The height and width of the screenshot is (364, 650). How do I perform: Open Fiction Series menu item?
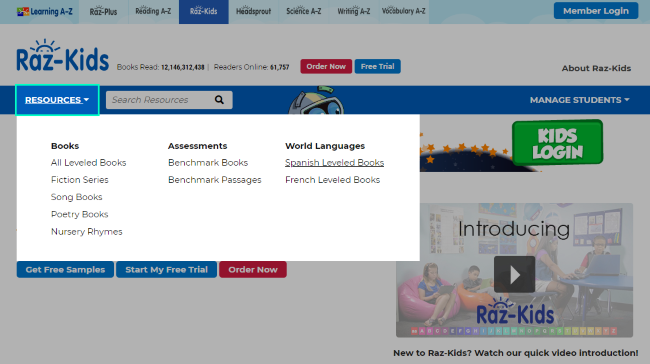pyautogui.click(x=80, y=180)
